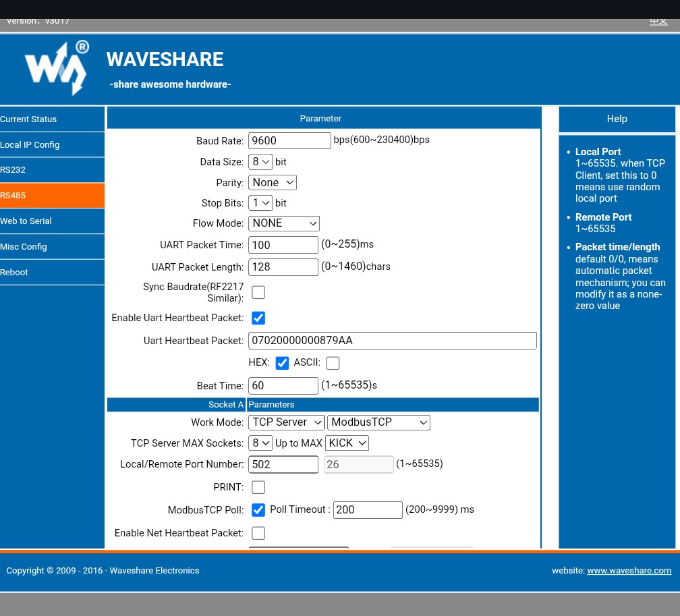Switch language with the 中文 link
Image resolution: width=680 pixels, height=616 pixels.
(x=658, y=22)
